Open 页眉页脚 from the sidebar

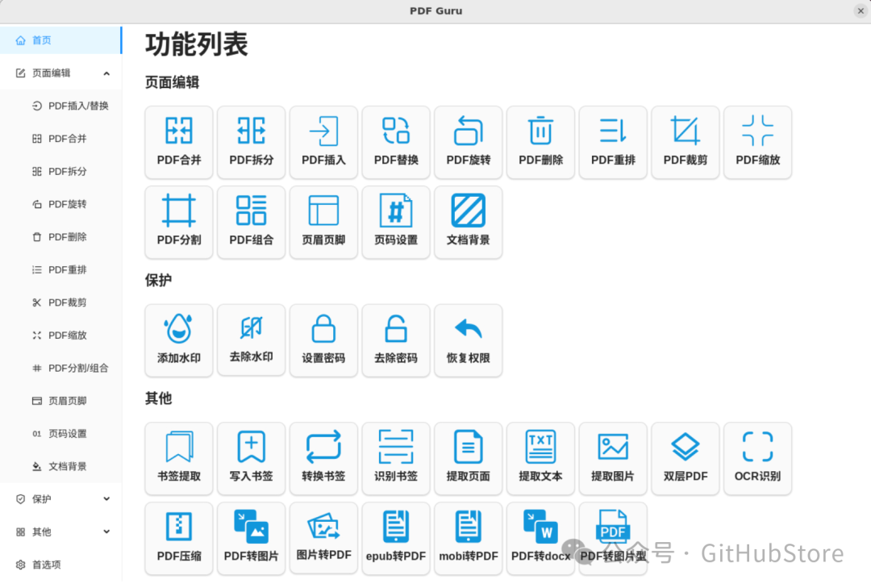point(61,401)
